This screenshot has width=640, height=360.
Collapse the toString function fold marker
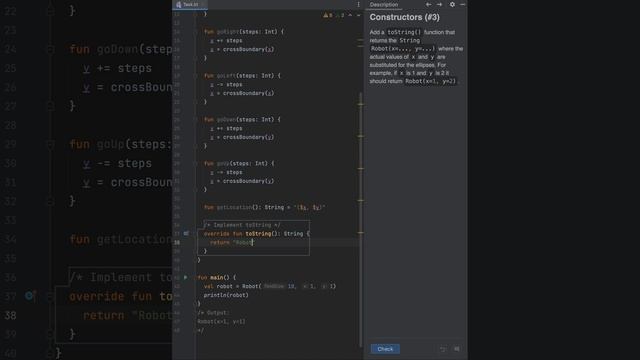pos(196,233)
